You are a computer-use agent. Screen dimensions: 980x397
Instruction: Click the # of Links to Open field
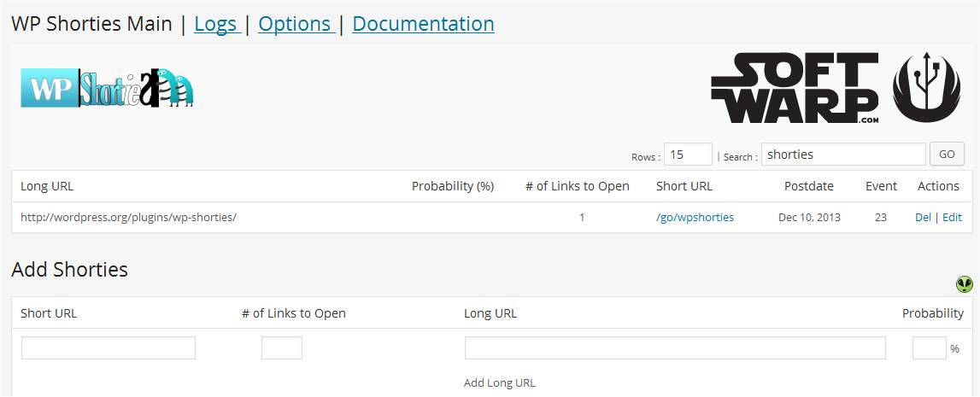coord(282,348)
